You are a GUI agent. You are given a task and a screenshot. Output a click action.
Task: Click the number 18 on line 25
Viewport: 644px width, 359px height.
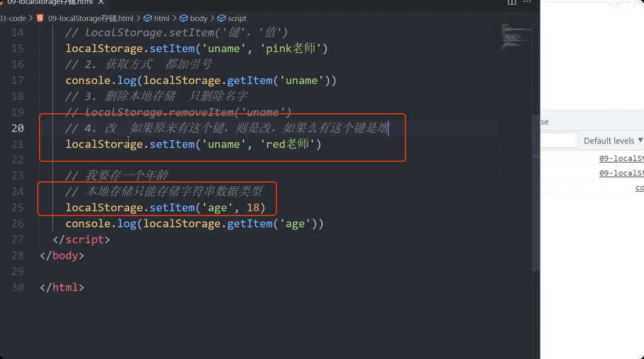coord(253,207)
